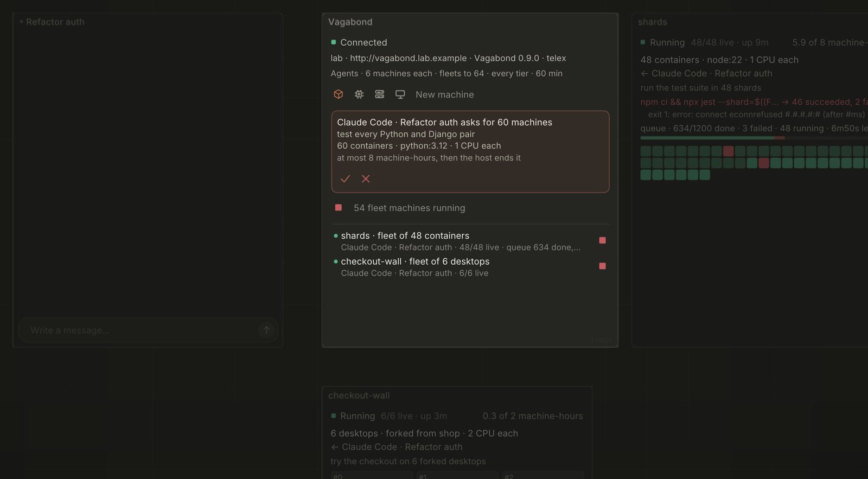Click '6/6 live · up 3m' in checkout-wall
Screen dimensions: 868x479
(414, 416)
